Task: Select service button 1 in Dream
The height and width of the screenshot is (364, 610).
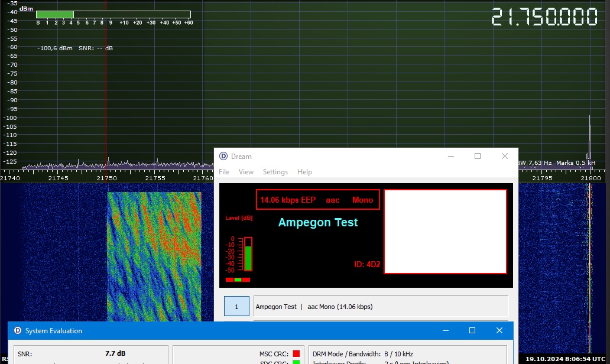Action: pos(236,307)
